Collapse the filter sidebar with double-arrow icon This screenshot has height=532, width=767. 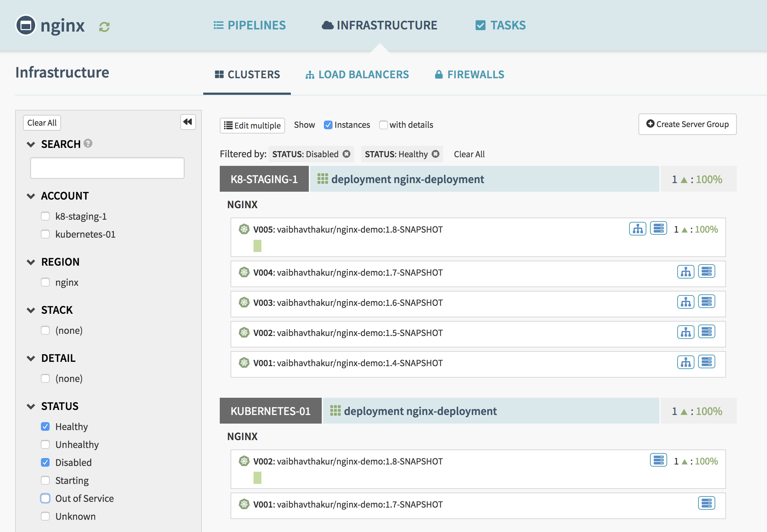(x=188, y=122)
